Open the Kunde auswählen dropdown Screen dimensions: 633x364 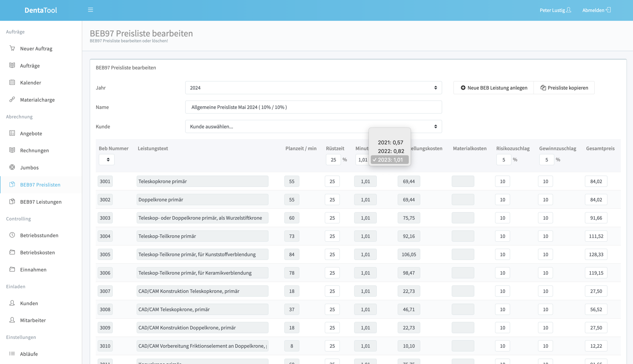313,127
